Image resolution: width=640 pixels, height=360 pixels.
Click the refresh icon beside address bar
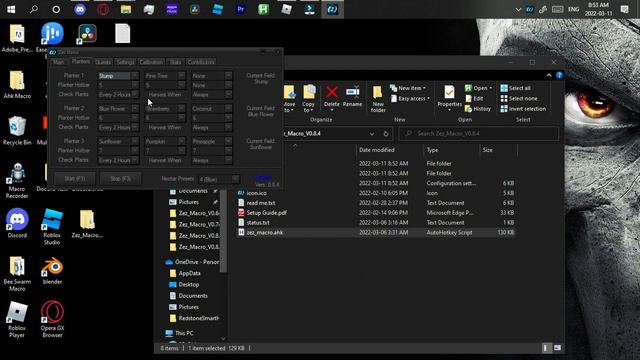[x=386, y=133]
